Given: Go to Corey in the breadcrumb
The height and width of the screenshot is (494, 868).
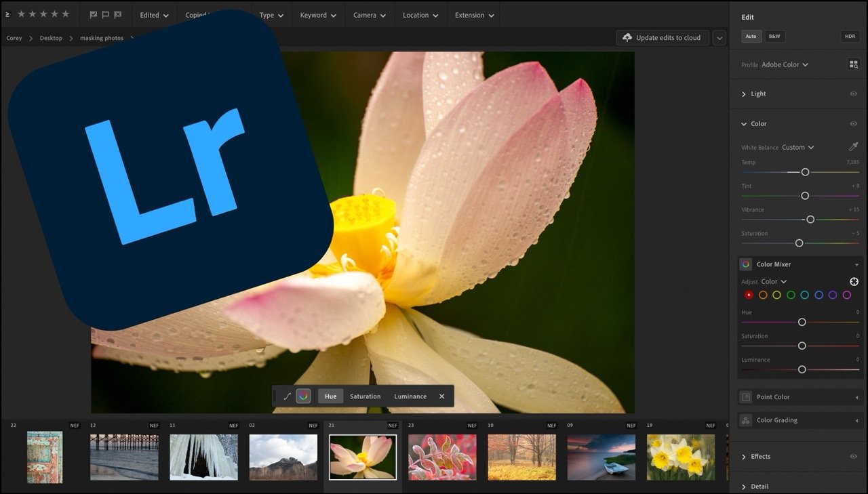Looking at the screenshot, I should tap(14, 38).
